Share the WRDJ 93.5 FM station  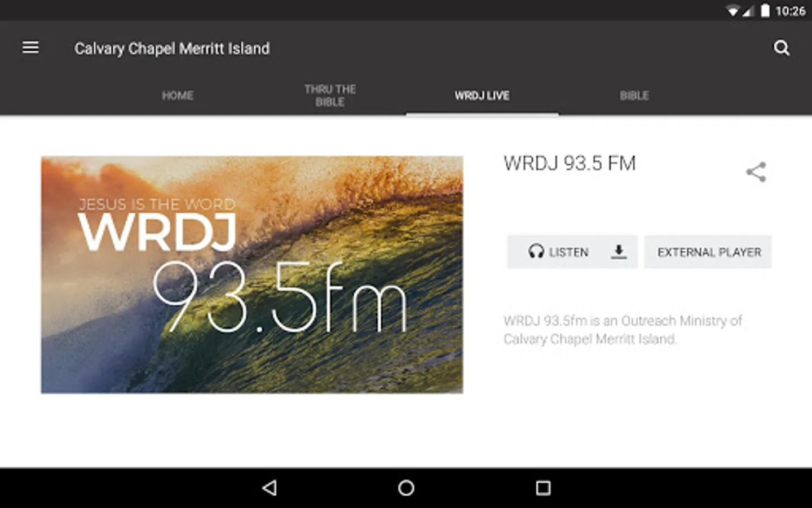756,172
